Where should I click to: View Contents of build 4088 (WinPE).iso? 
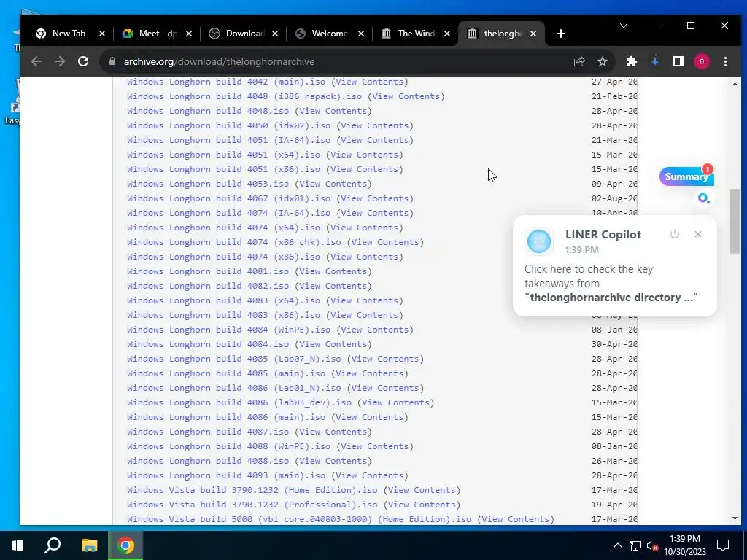pos(375,446)
